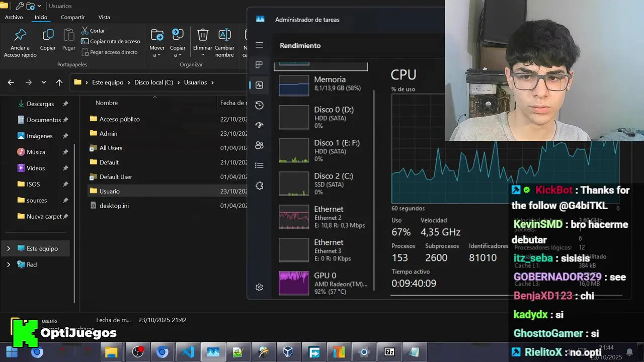Click New folder icon in title bar

point(30,6)
